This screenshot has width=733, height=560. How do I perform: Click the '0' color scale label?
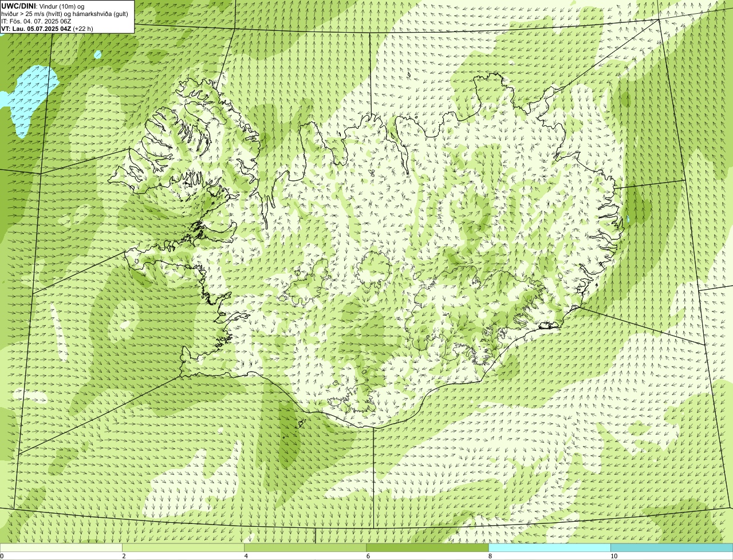2,556
